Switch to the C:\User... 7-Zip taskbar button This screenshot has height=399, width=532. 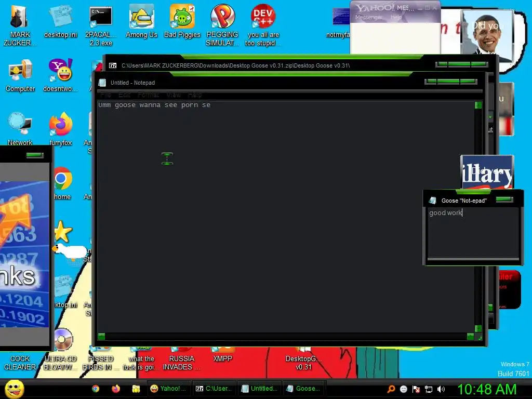click(x=215, y=389)
